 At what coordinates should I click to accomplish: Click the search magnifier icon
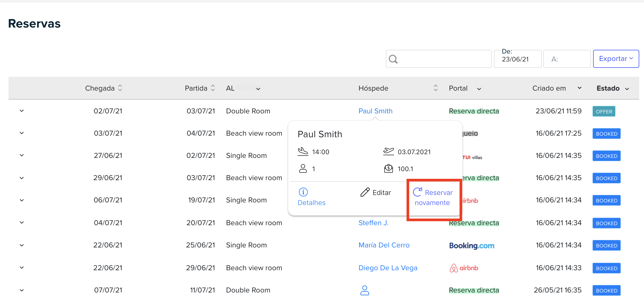[393, 59]
